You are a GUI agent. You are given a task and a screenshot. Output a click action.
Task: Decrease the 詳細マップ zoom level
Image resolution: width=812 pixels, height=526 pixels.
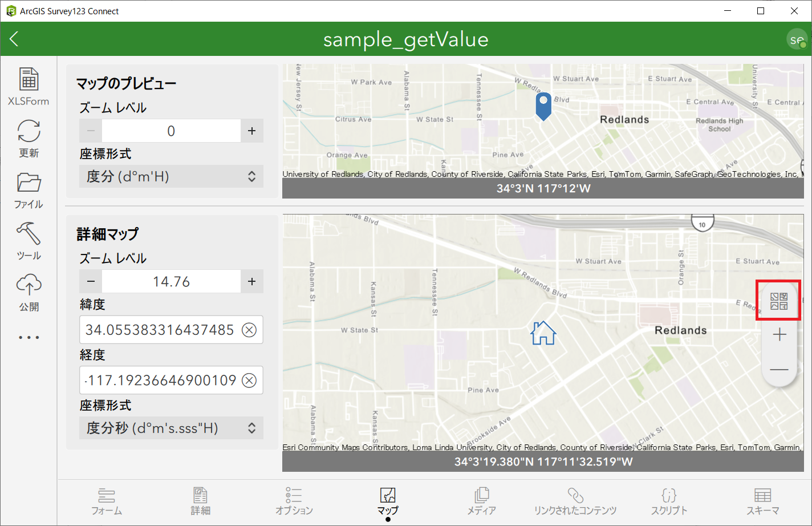91,281
